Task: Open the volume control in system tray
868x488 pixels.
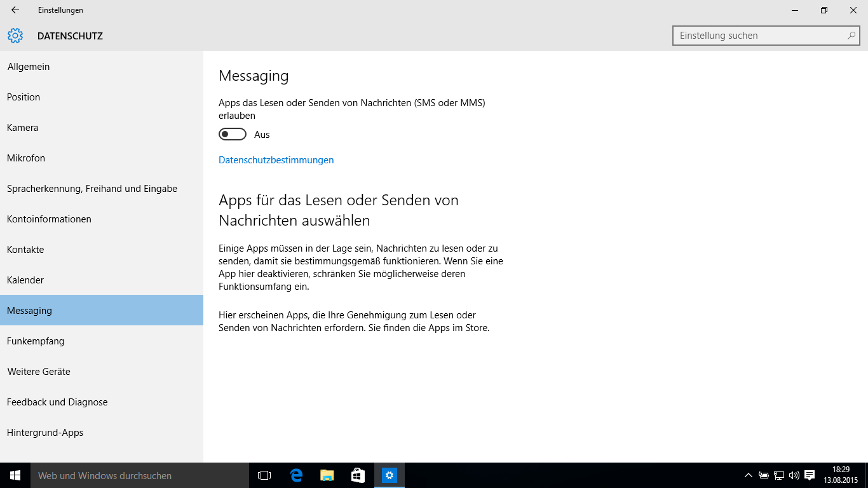Action: (x=794, y=475)
